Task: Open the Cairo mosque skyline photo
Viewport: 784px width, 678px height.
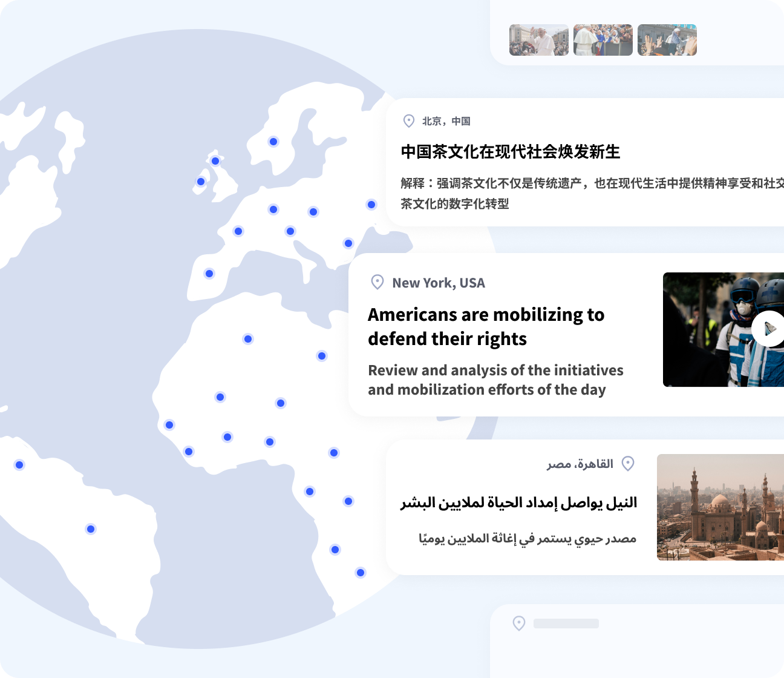Action: (x=720, y=507)
